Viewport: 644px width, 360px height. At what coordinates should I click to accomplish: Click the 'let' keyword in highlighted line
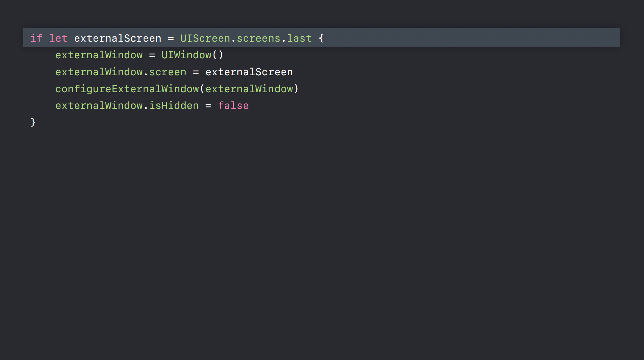pyautogui.click(x=58, y=38)
